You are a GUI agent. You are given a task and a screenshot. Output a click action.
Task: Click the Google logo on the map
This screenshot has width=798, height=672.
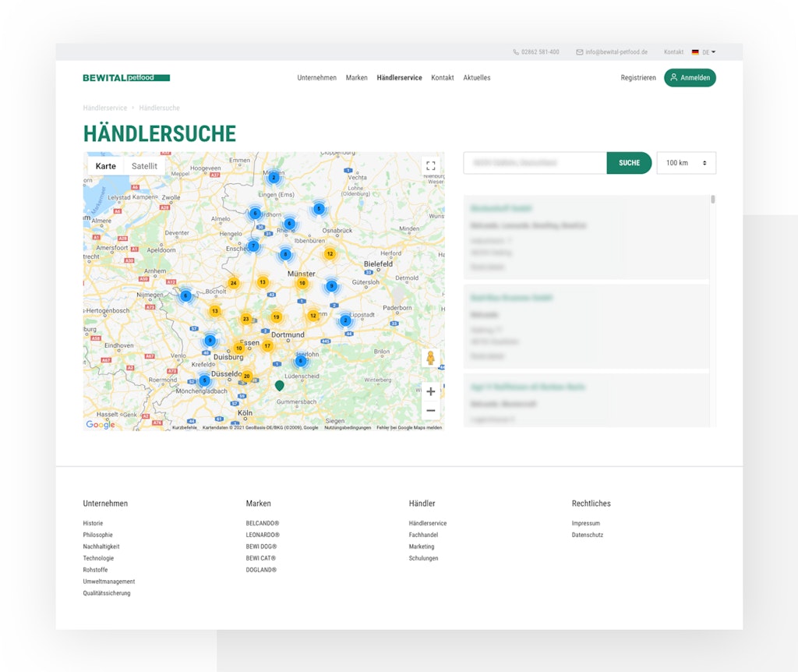101,424
